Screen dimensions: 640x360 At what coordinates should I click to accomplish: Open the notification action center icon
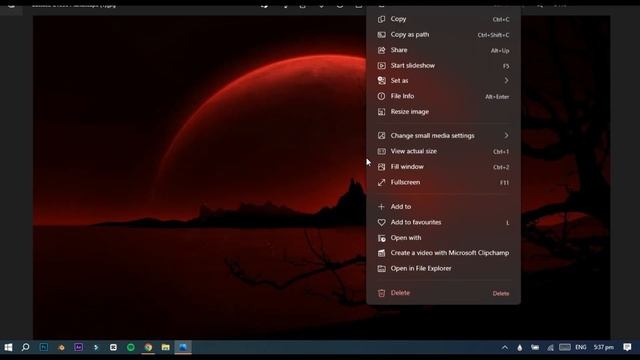point(627,347)
